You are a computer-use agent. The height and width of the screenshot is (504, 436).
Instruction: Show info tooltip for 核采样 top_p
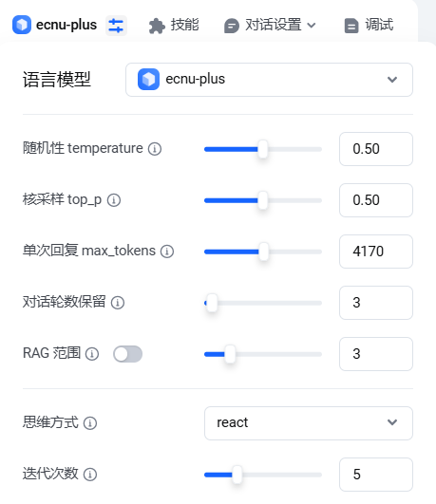(114, 200)
